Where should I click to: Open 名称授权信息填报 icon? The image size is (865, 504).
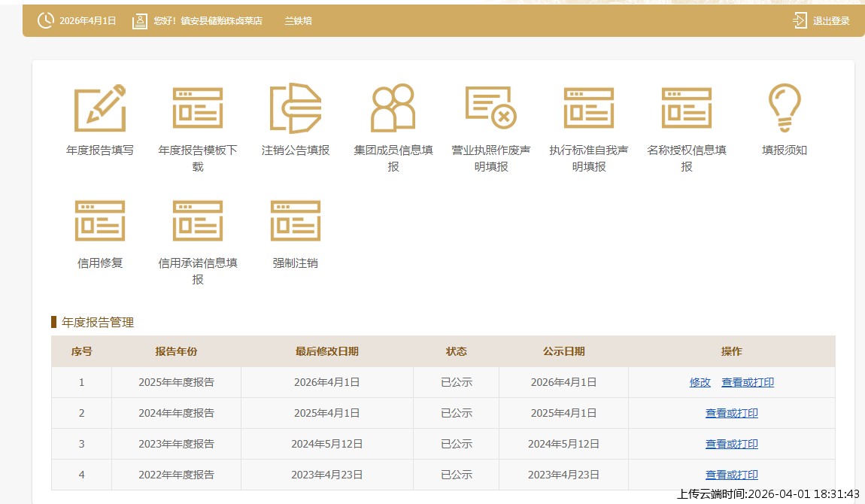[x=687, y=108]
